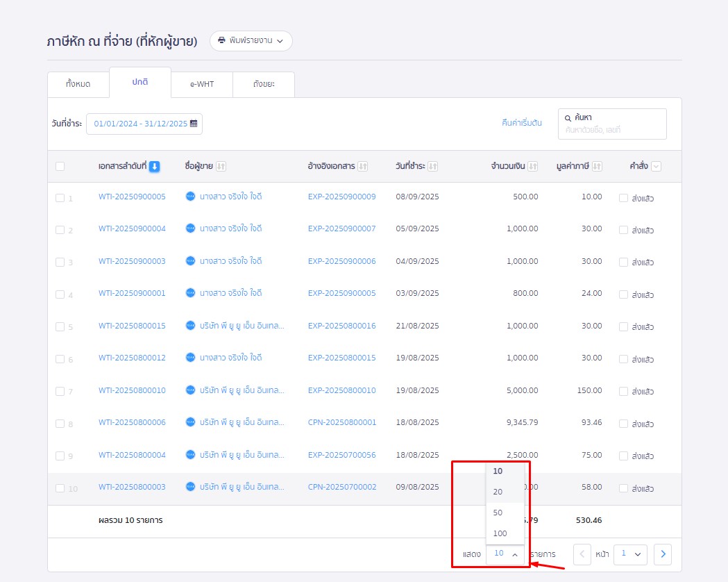
Task: Switch to e-WHT tab
Action: point(202,84)
